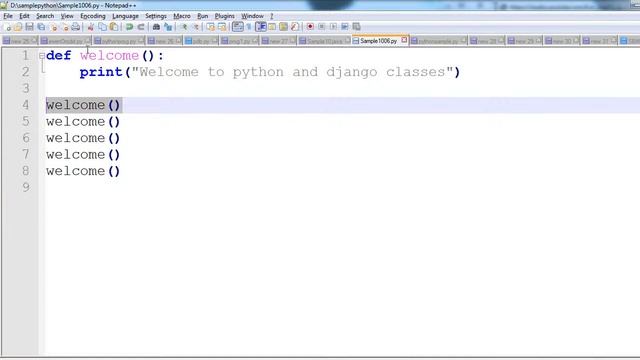
Task: Click welcome() call on line 8
Action: click(x=83, y=171)
